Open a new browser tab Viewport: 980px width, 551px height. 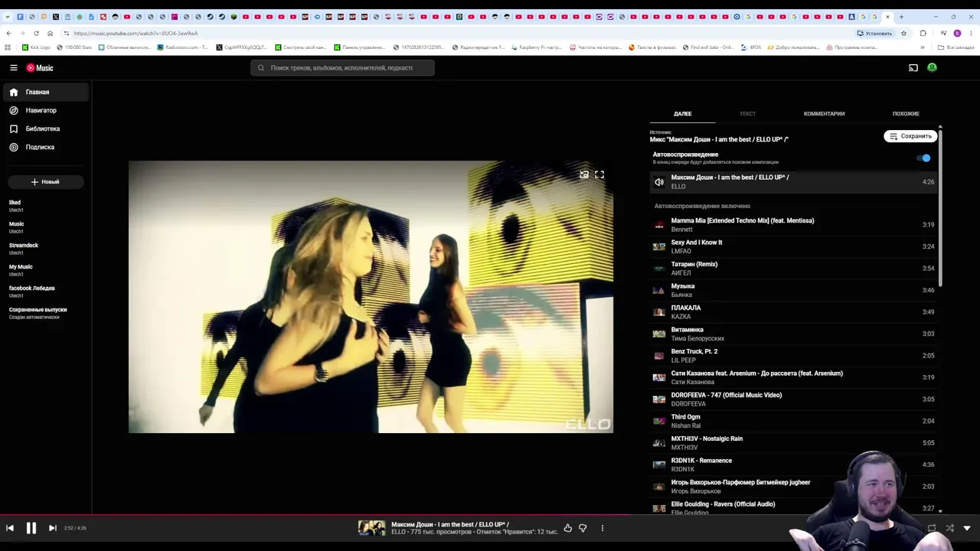pyautogui.click(x=901, y=16)
